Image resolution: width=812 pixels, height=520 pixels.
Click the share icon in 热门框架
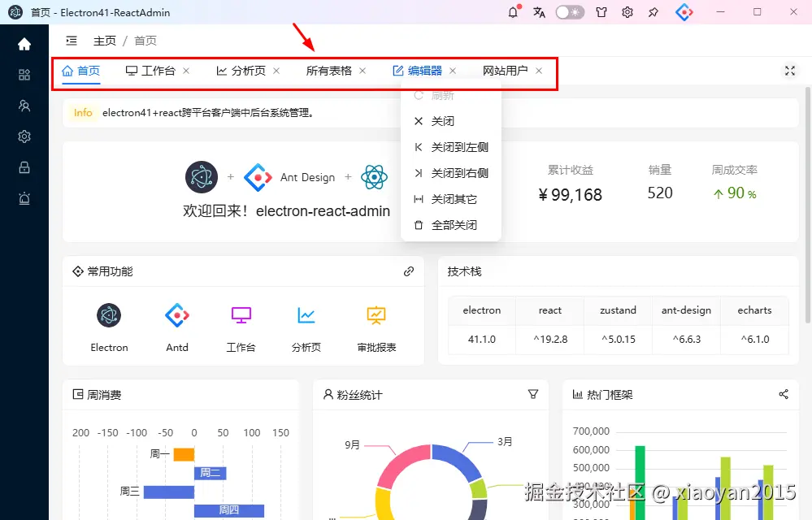(784, 394)
